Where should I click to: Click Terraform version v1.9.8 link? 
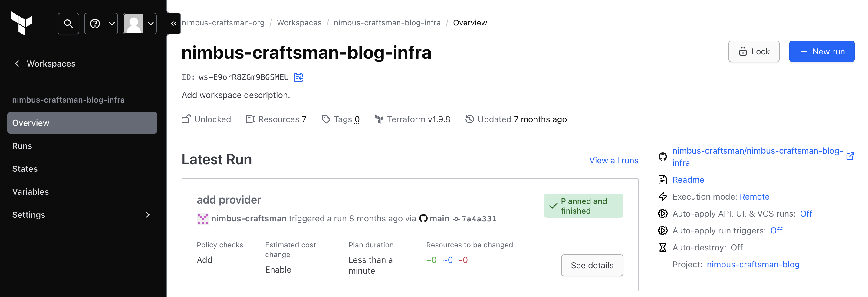tap(439, 119)
